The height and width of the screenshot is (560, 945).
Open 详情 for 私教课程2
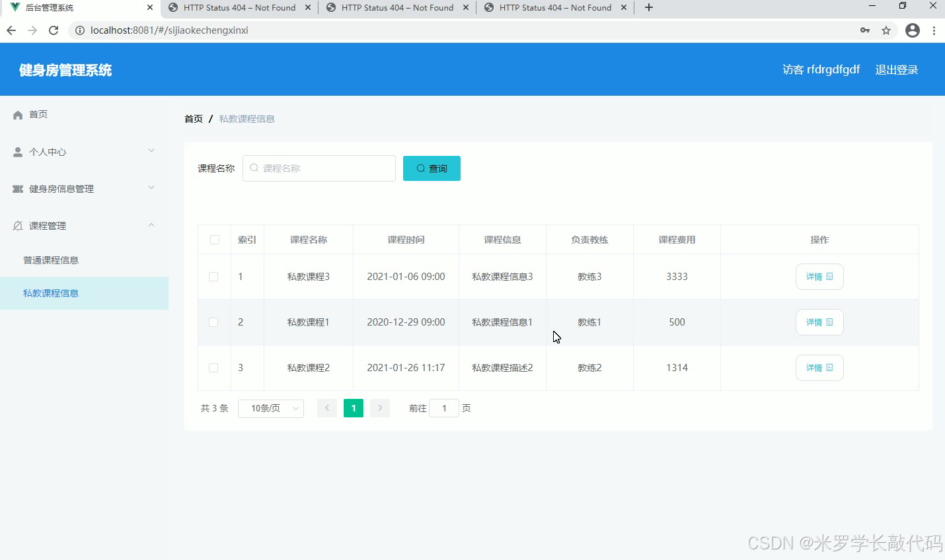pyautogui.click(x=819, y=368)
